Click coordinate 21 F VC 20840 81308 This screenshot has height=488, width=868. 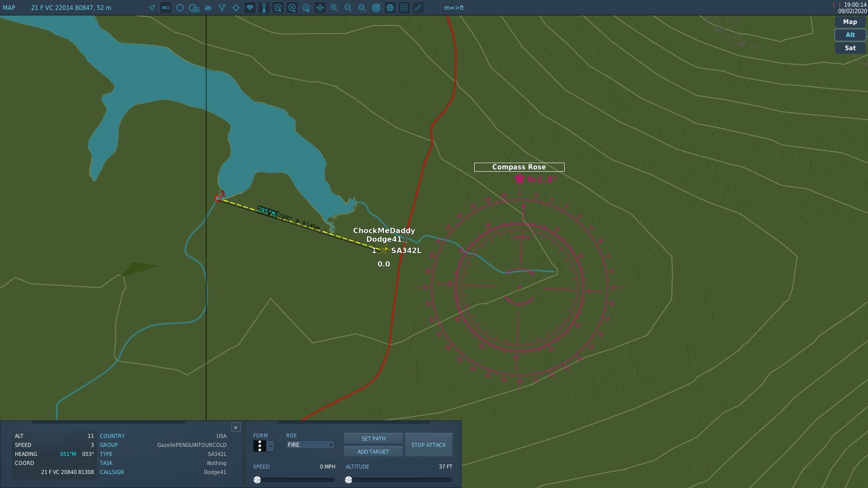(x=67, y=472)
